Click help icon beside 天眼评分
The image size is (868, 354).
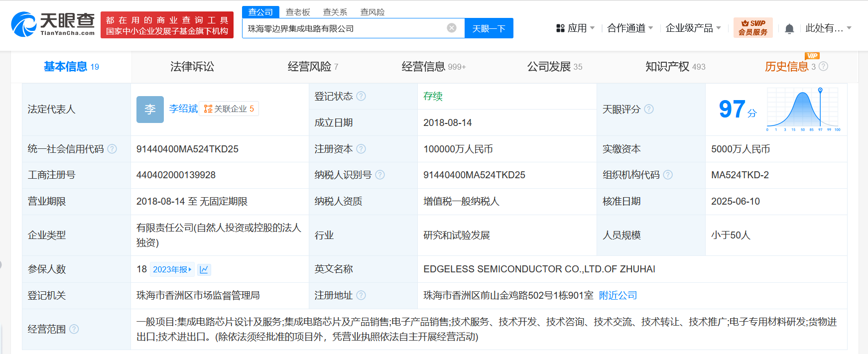pyautogui.click(x=649, y=109)
